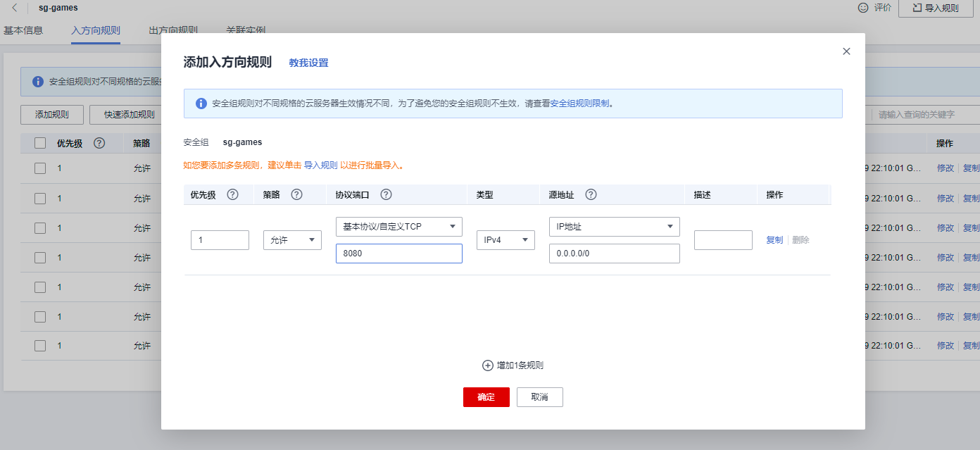
Task: Click the help icon beside 协议端口
Action: click(386, 195)
